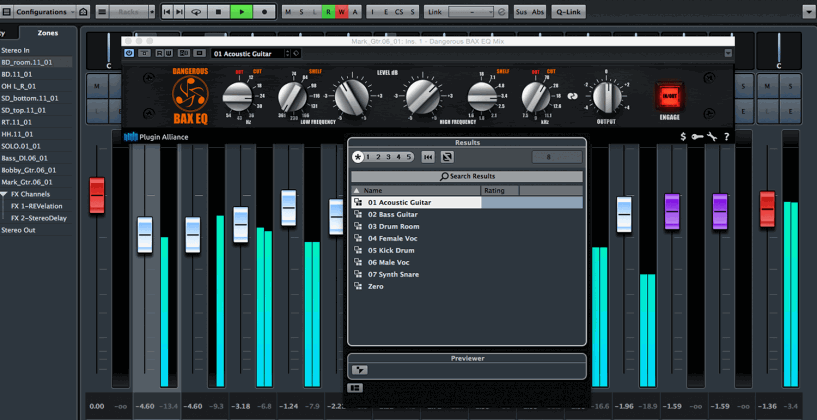817x420 pixels.
Task: Click the channel link icon beside OUTPUT
Action: (573, 96)
